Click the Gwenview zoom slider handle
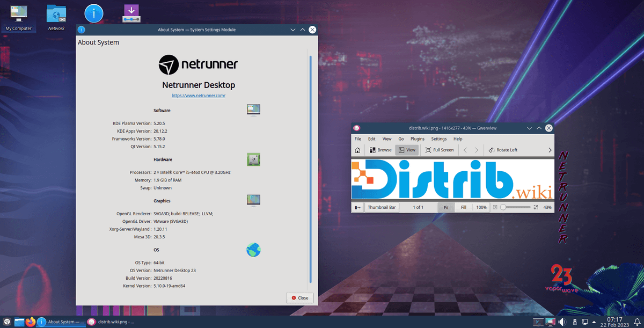 pyautogui.click(x=503, y=207)
